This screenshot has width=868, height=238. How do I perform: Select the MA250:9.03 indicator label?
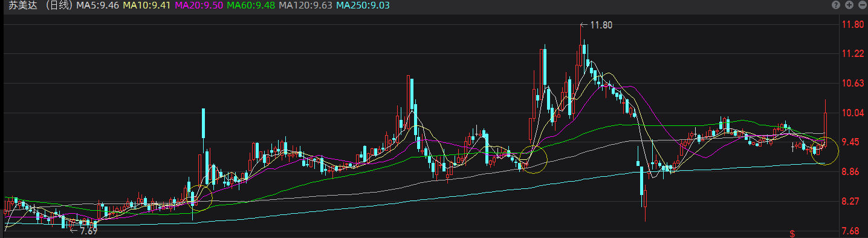click(x=363, y=5)
